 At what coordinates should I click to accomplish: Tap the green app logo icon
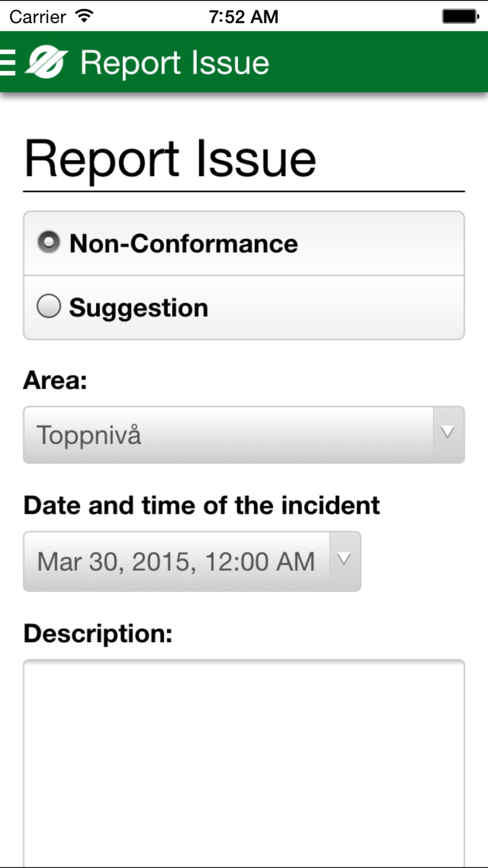46,62
